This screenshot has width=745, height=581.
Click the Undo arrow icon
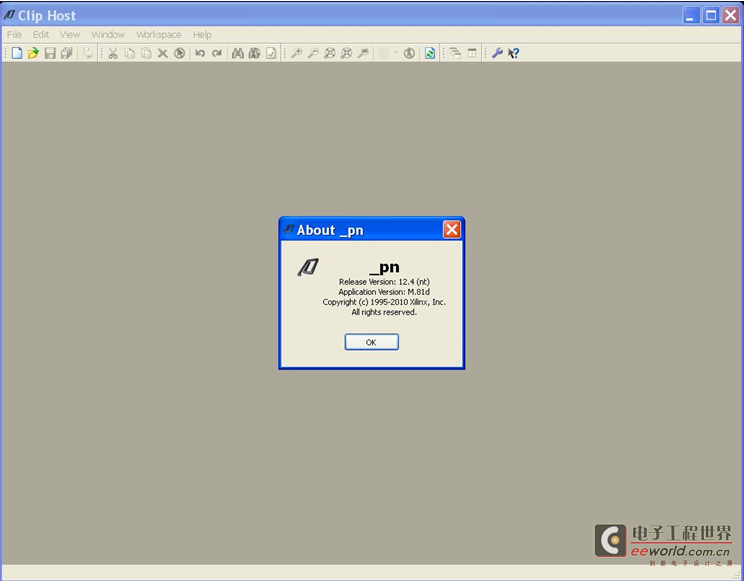click(200, 53)
